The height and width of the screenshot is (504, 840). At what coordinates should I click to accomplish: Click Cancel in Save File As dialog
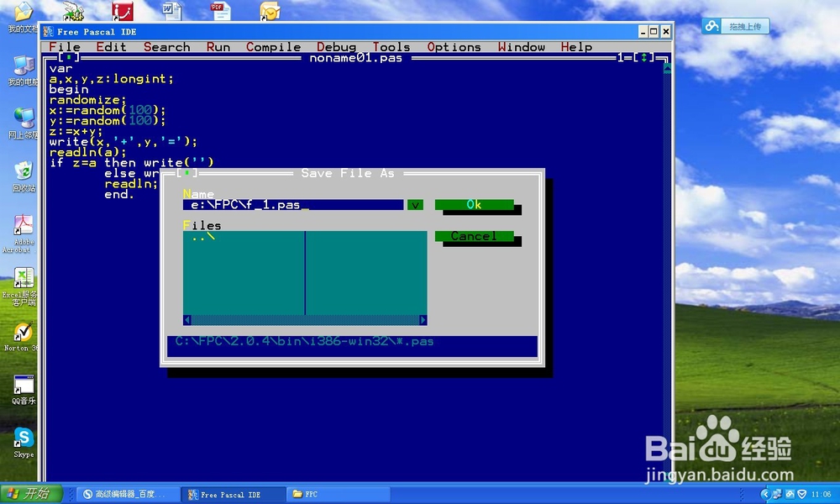coord(474,236)
